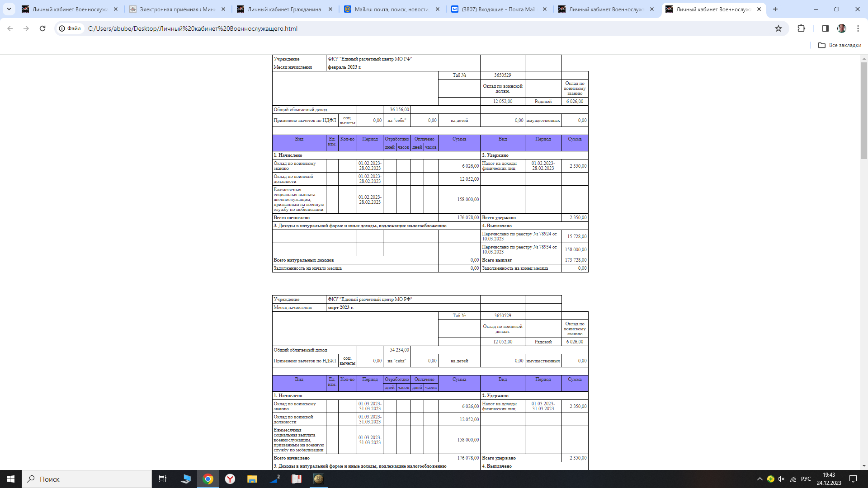Viewport: 868px width, 488px height.
Task: Open File Explorer from the taskbar
Action: pos(252,479)
